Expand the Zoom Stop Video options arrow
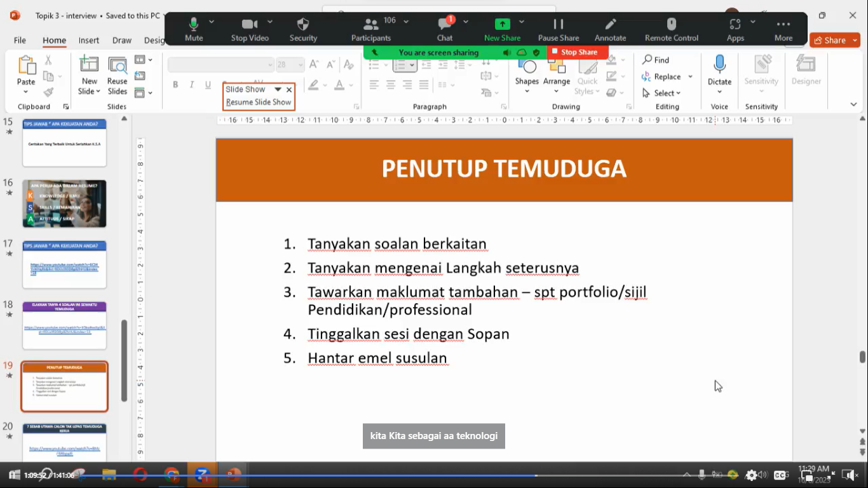The width and height of the screenshot is (868, 488). 271,22
